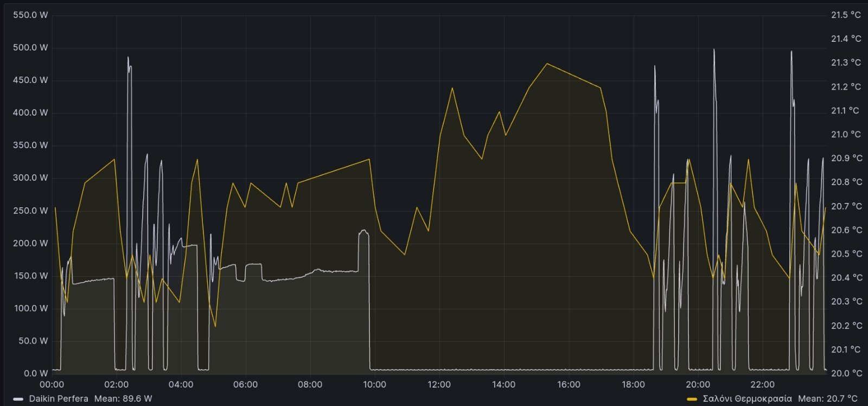
Task: Click the yellow Σαλόνι Θερμοκρασία legend swatch
Action: 692,399
